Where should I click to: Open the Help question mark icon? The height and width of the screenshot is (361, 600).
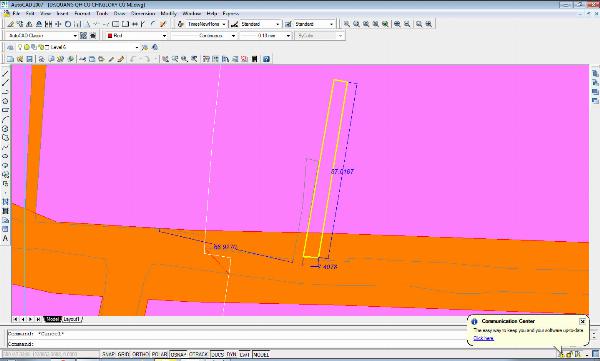point(266,59)
